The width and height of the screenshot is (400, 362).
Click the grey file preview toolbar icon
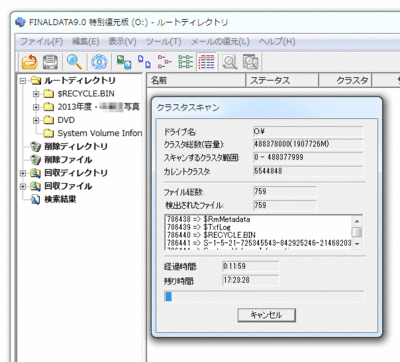click(250, 62)
